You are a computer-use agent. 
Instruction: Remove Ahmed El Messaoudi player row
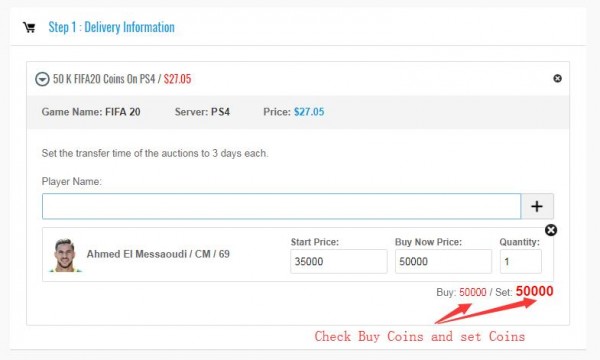click(x=551, y=230)
